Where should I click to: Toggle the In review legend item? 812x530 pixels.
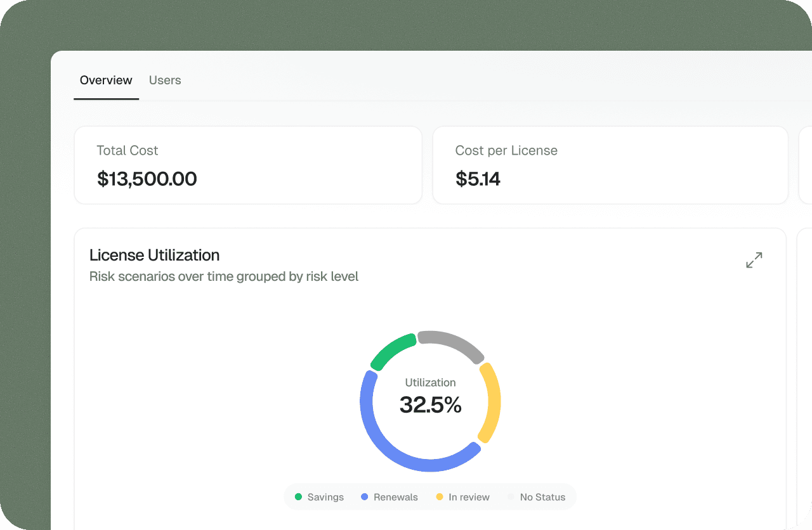pyautogui.click(x=462, y=497)
